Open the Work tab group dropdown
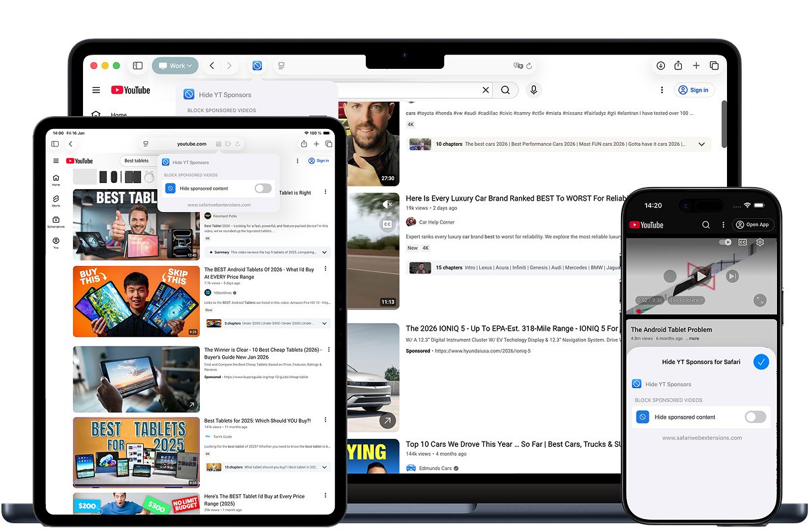Viewport: 810px width, 532px height. [x=175, y=65]
